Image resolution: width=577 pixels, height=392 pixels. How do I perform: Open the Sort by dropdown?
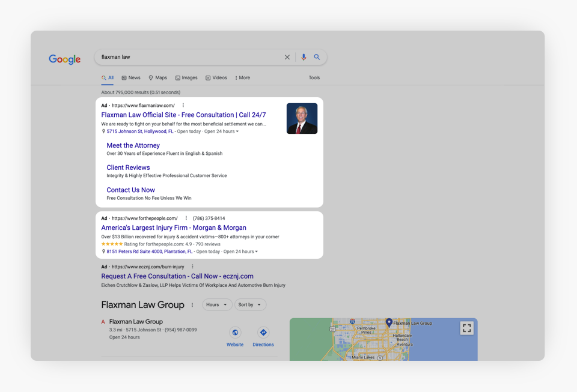[x=250, y=305]
